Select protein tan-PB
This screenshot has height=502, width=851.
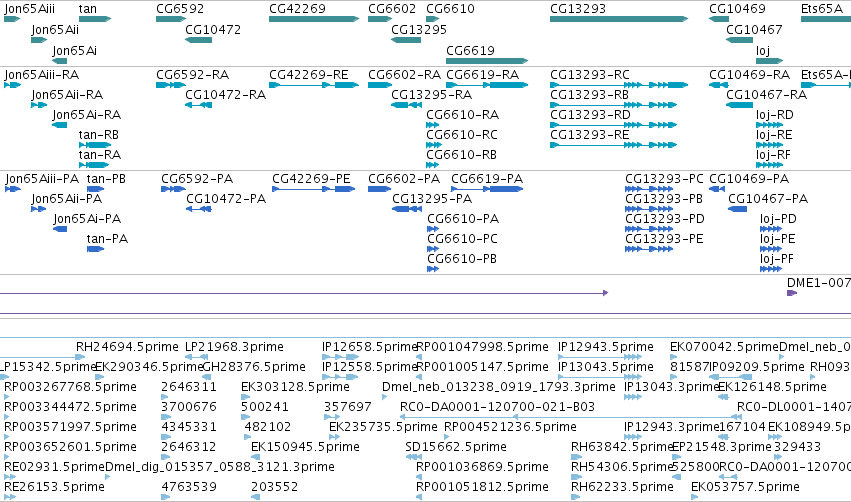pos(106,179)
